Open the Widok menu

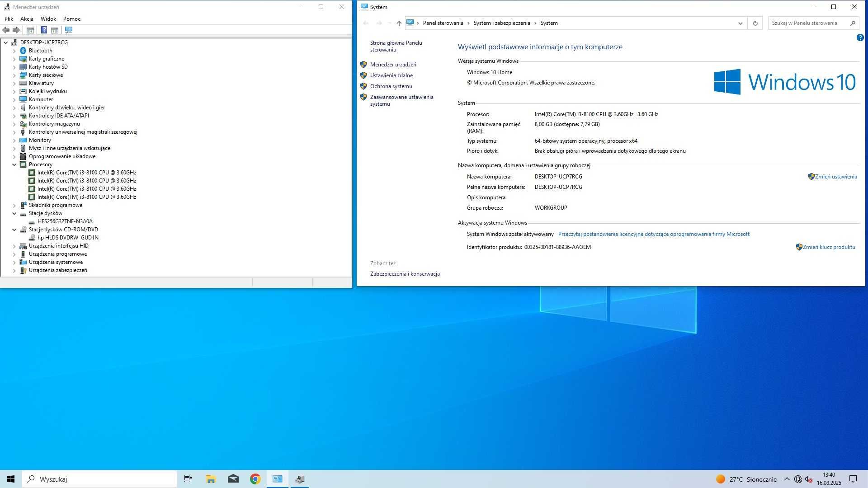pos(48,19)
